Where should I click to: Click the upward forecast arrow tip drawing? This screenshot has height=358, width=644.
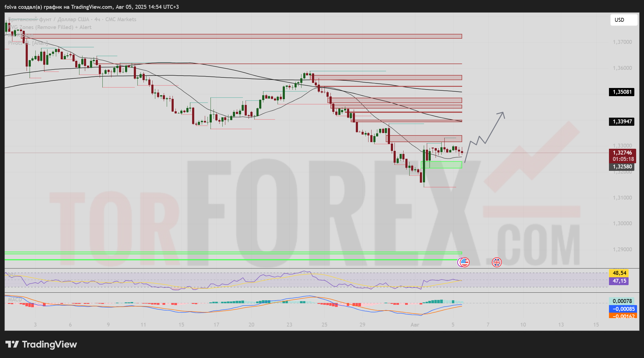pos(503,113)
